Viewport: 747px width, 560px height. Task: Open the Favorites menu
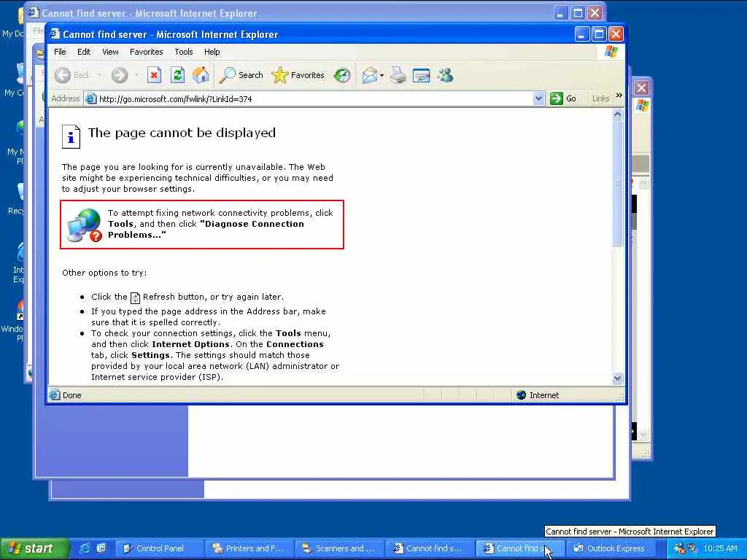click(x=146, y=52)
